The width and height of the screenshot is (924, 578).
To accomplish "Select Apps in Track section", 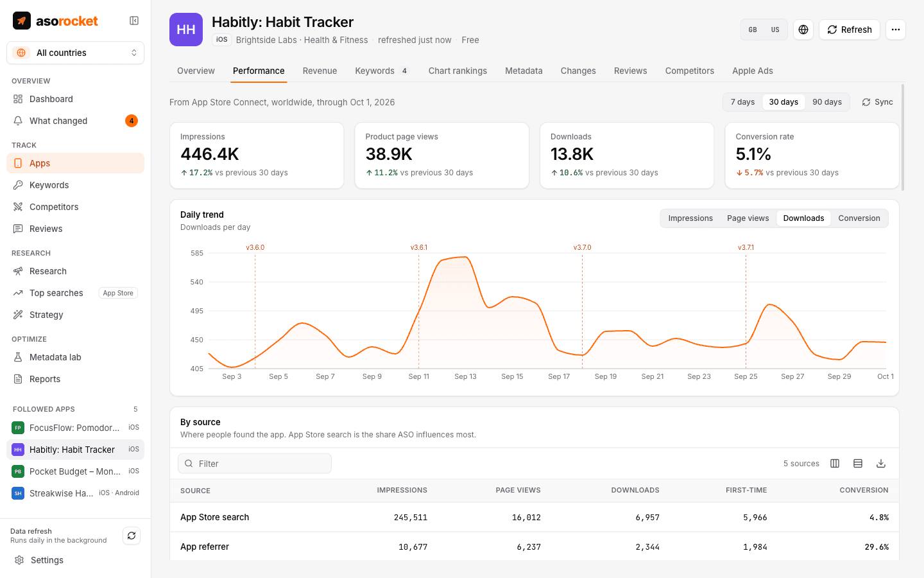I will click(75, 163).
